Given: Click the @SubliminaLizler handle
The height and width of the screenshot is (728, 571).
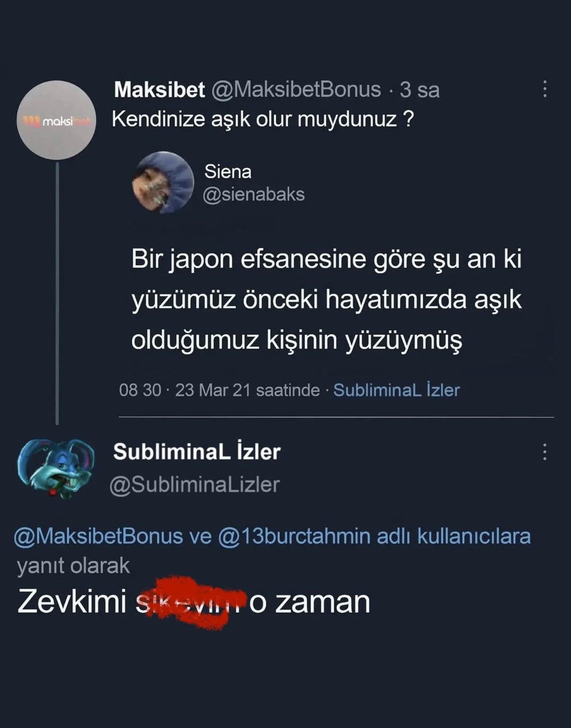Looking at the screenshot, I should click(195, 485).
